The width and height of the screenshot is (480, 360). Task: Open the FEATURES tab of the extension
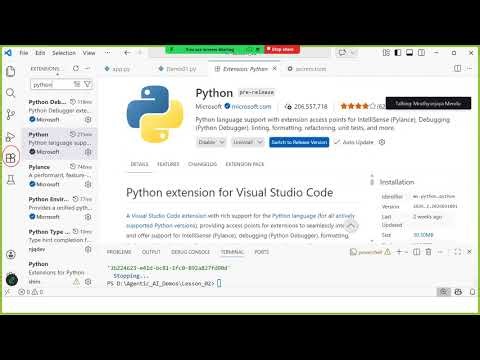coord(168,164)
